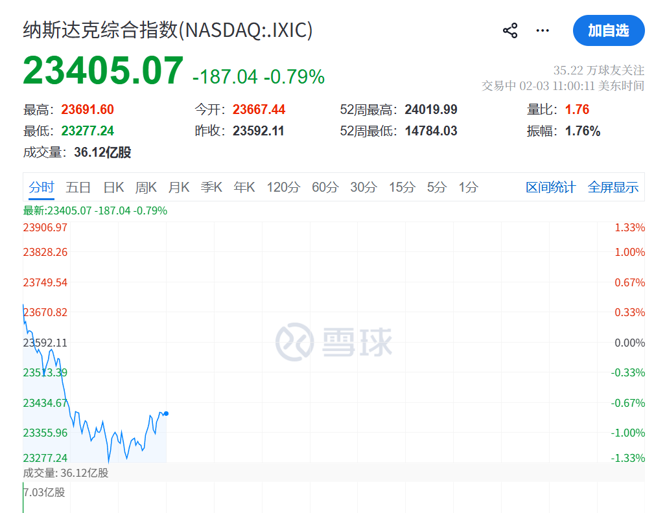Click the 区间统计 range statistics link
The image size is (667, 513).
point(551,187)
